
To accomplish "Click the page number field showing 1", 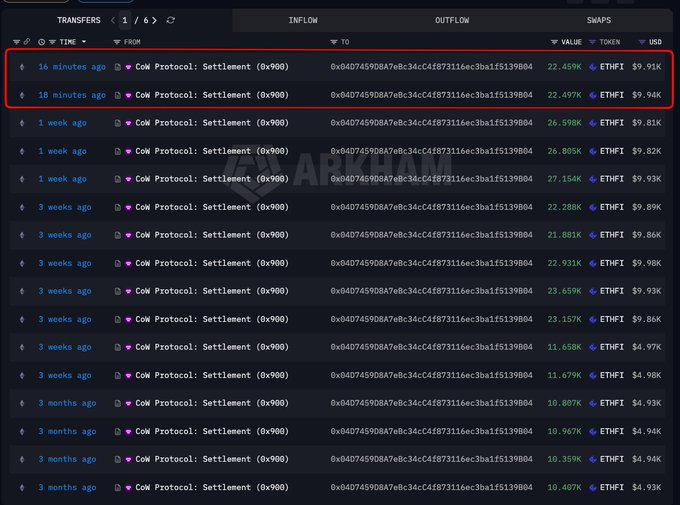I will point(125,20).
